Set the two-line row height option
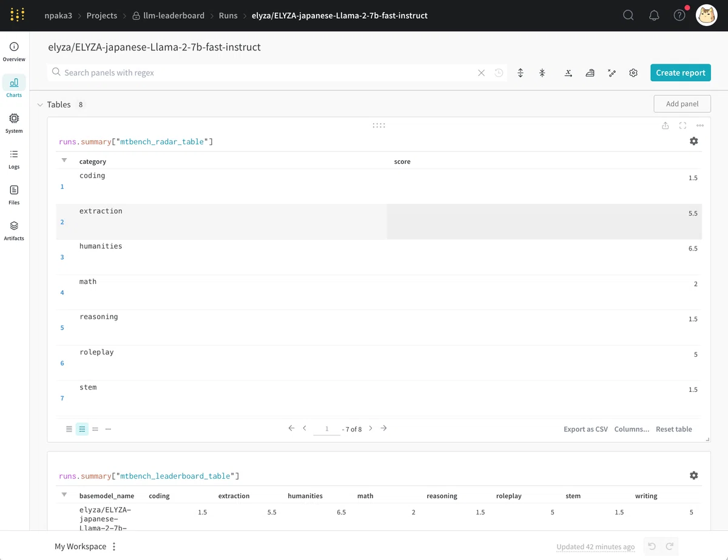Viewport: 728px width, 560px height. 95,429
